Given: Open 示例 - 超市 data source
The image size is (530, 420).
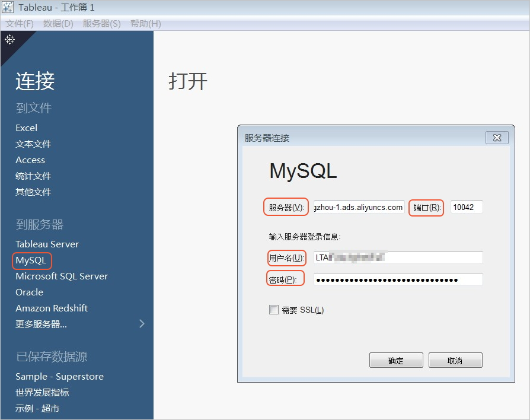Looking at the screenshot, I should tap(37, 409).
